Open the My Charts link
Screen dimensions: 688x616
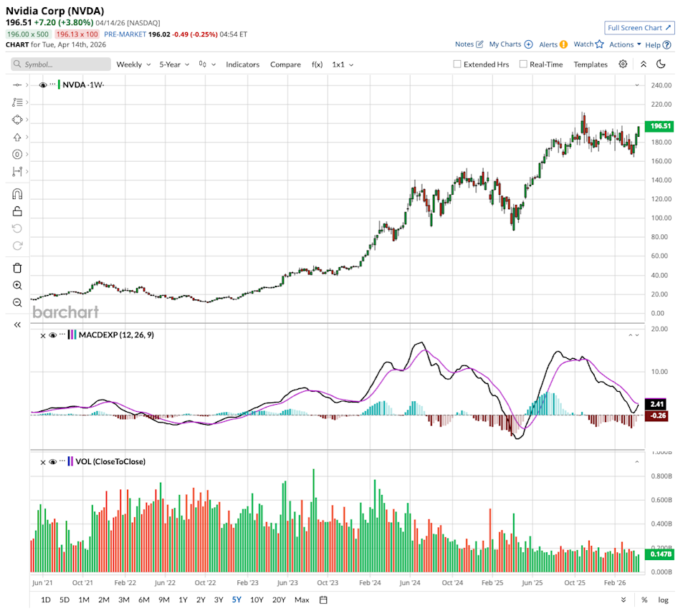tap(510, 44)
